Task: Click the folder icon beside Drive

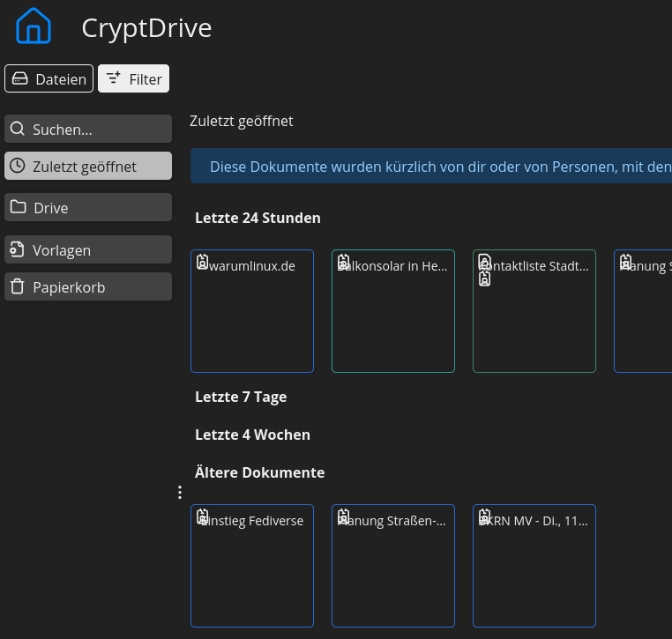Action: tap(17, 207)
